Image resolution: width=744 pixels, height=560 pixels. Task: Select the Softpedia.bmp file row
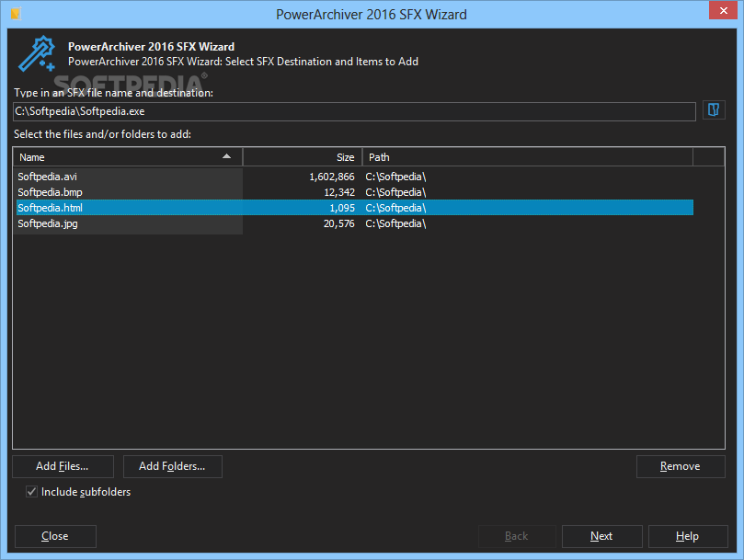[354, 192]
